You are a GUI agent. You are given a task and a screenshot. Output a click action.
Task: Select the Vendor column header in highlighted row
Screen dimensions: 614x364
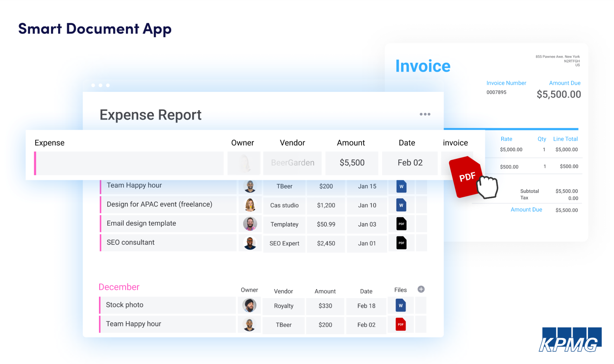coord(292,143)
